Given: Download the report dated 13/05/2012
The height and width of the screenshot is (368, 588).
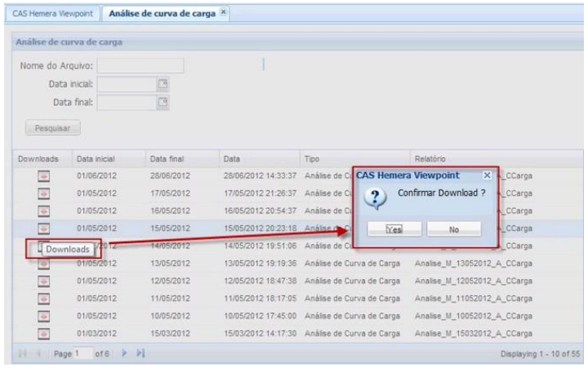Looking at the screenshot, I should (45, 264).
